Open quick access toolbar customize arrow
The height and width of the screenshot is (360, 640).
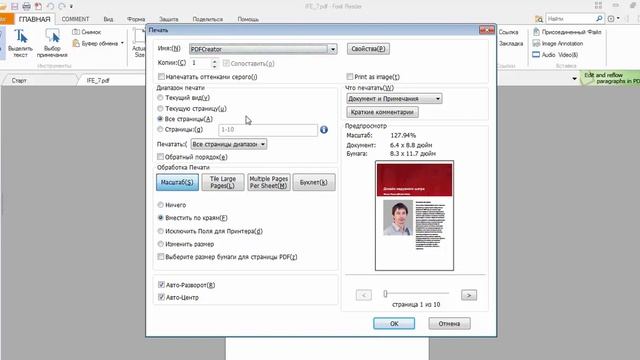[71, 7]
